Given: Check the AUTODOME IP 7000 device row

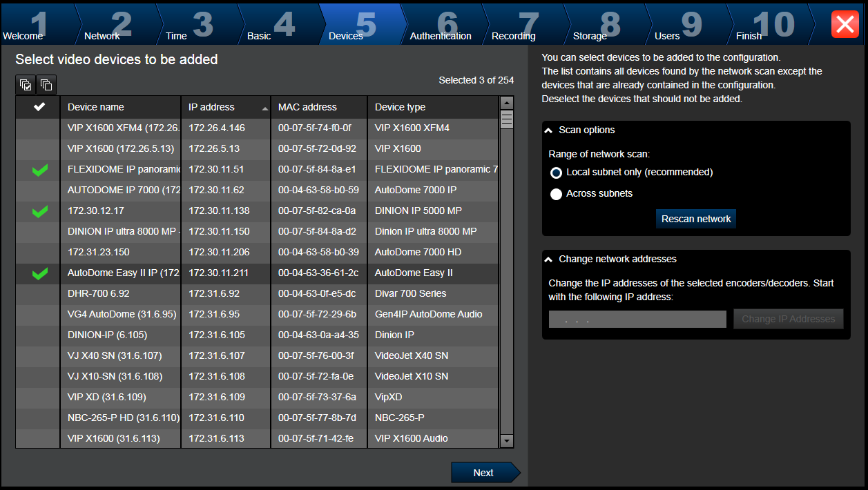Looking at the screenshot, I should [x=39, y=190].
